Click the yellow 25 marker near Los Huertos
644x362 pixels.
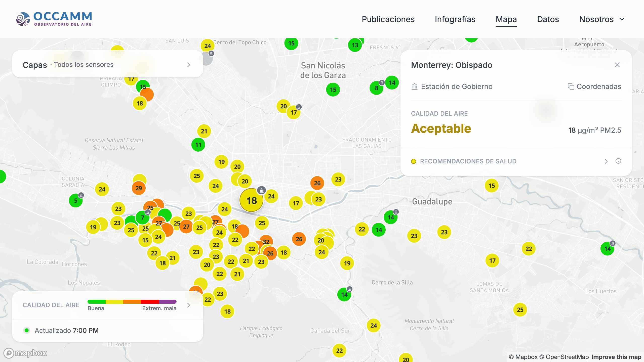tap(520, 310)
